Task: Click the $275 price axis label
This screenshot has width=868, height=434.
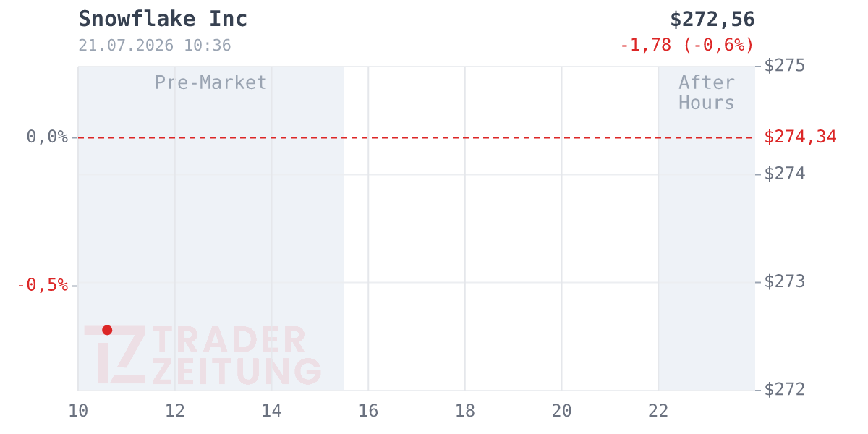Action: tap(785, 66)
